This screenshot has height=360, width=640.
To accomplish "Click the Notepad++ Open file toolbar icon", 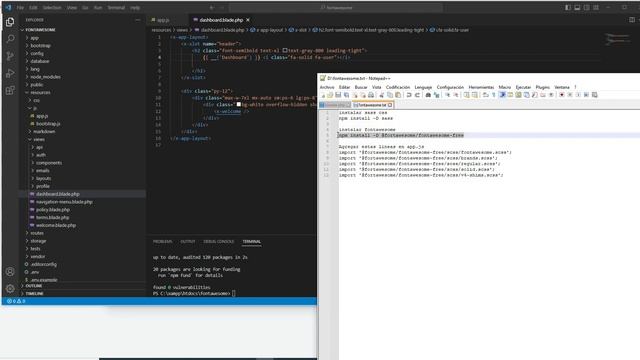I will pyautogui.click(x=330, y=95).
